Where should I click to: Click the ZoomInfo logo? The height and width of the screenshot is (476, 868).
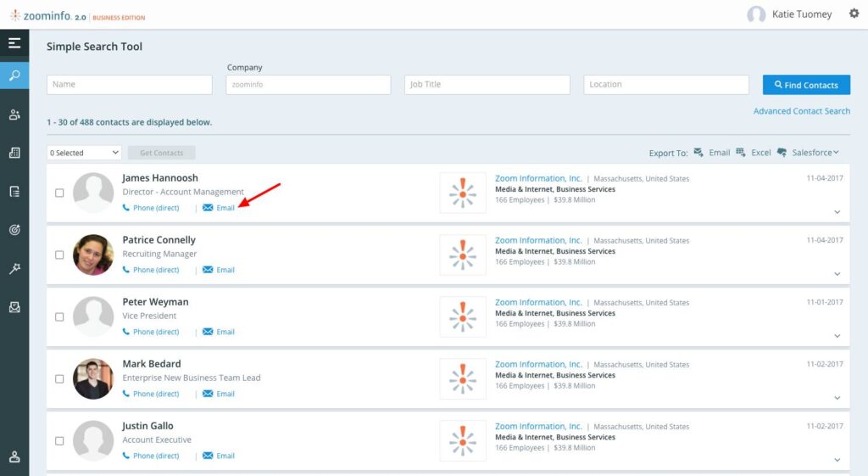(77, 16)
